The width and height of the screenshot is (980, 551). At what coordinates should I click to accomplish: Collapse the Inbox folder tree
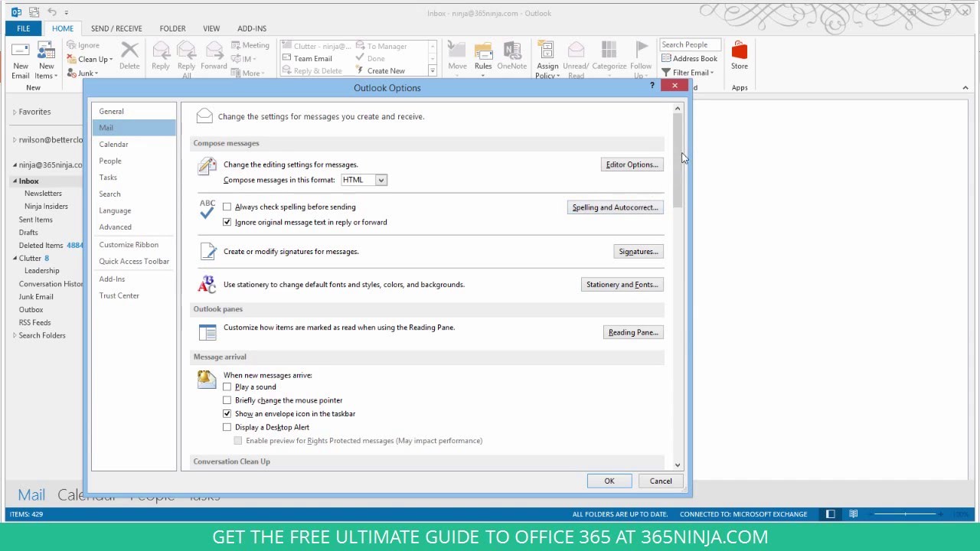15,181
